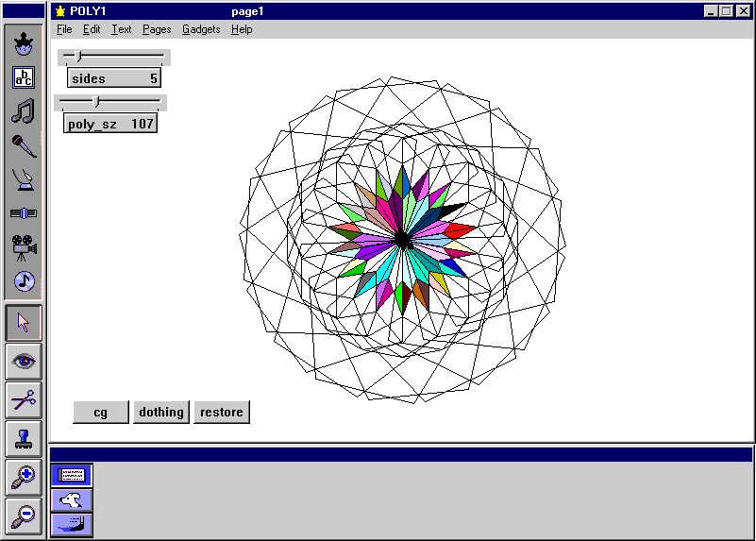Select the eye tool
The width and height of the screenshot is (756, 541).
coord(24,362)
